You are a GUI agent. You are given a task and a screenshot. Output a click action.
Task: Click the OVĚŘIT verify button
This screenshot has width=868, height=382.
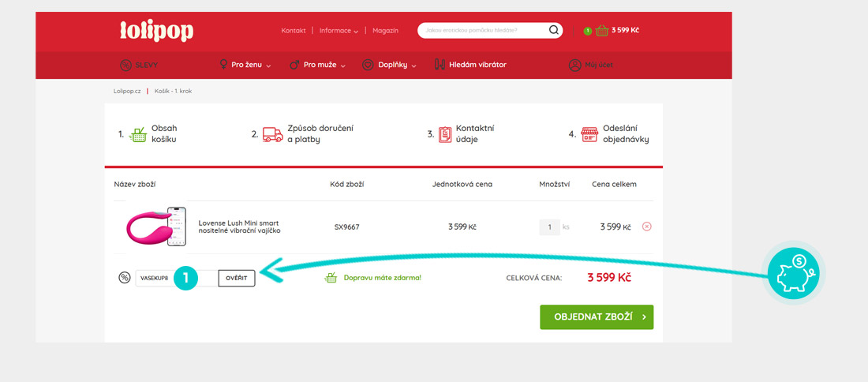click(x=237, y=278)
